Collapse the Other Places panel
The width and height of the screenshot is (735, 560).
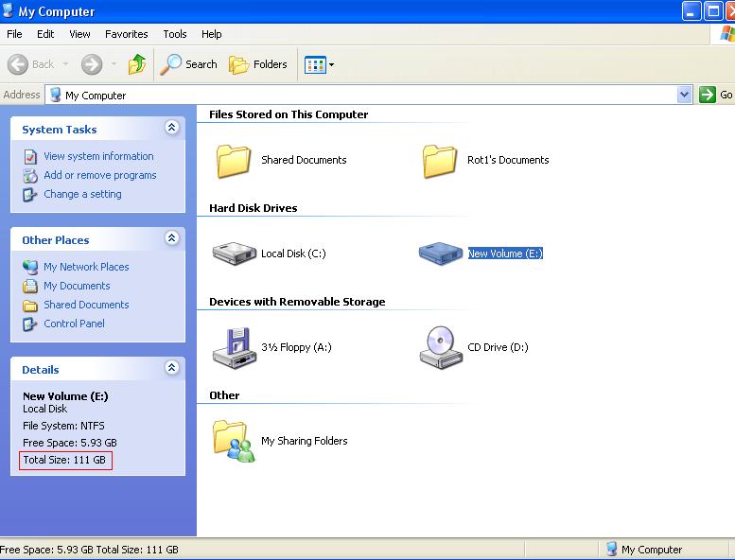pos(171,238)
